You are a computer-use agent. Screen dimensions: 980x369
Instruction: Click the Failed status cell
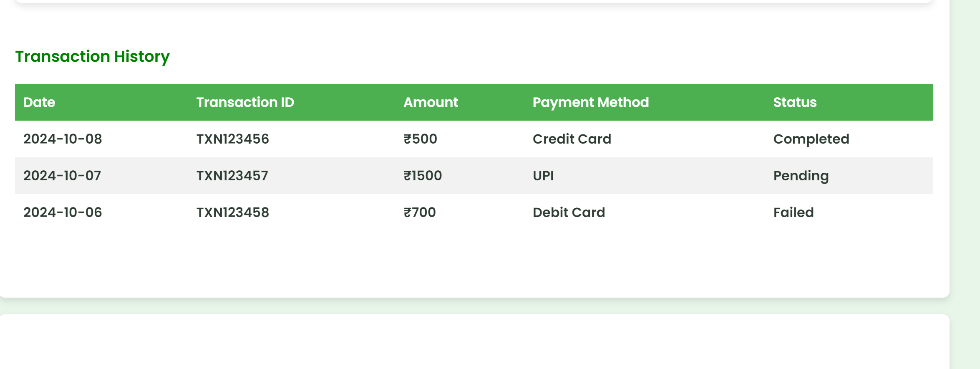(794, 212)
